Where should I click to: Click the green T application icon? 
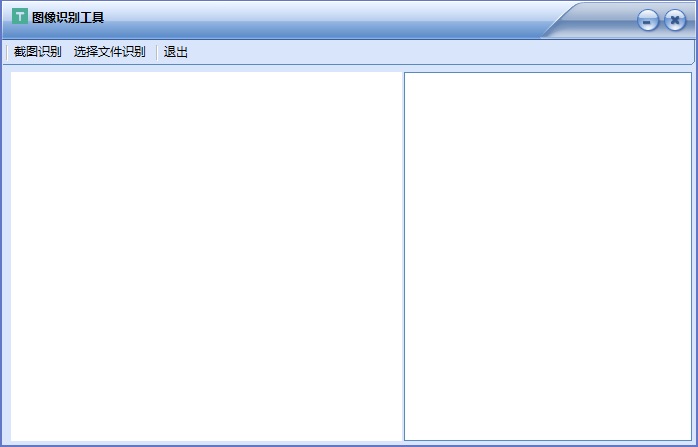pyautogui.click(x=19, y=17)
